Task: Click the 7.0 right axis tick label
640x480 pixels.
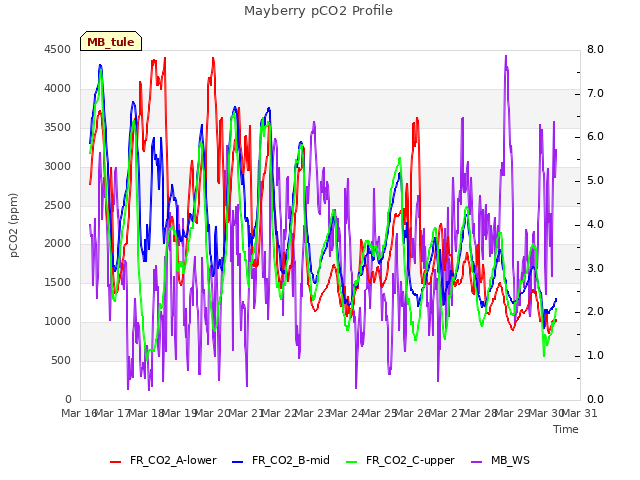Action: 595,93
